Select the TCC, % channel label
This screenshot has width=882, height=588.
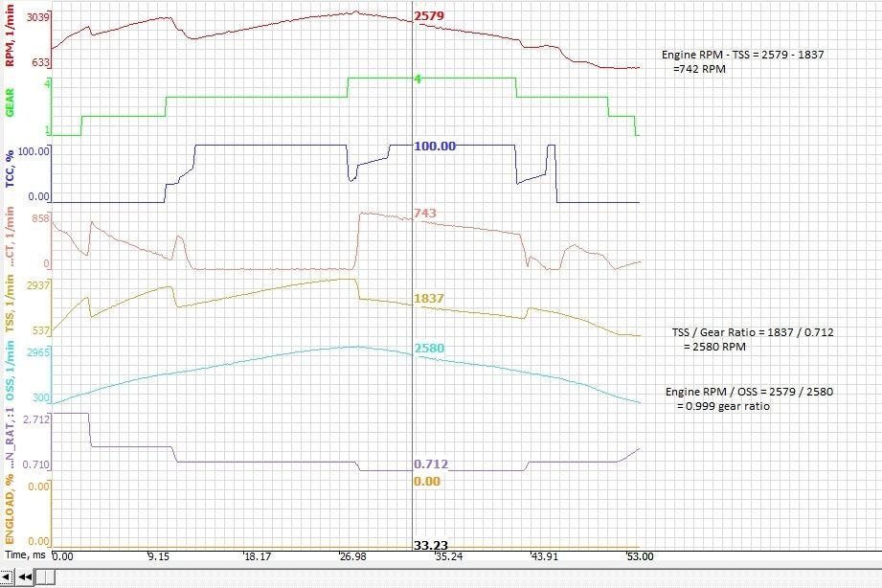pyautogui.click(x=10, y=170)
